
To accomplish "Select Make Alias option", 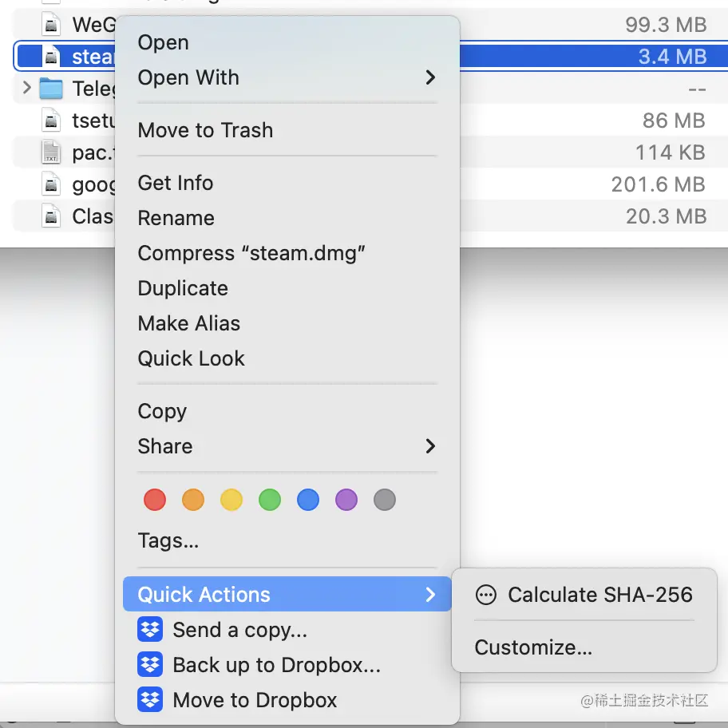I will coord(189,323).
